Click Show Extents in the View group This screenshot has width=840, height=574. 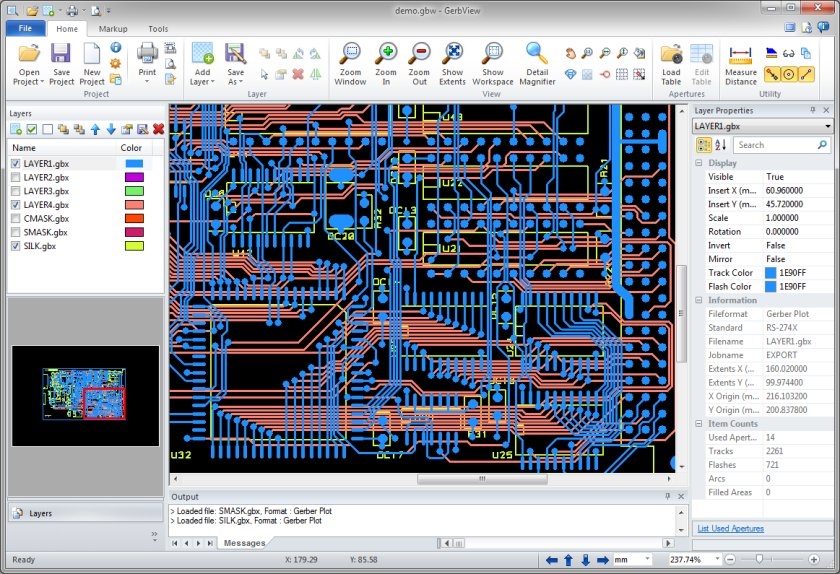coord(452,62)
